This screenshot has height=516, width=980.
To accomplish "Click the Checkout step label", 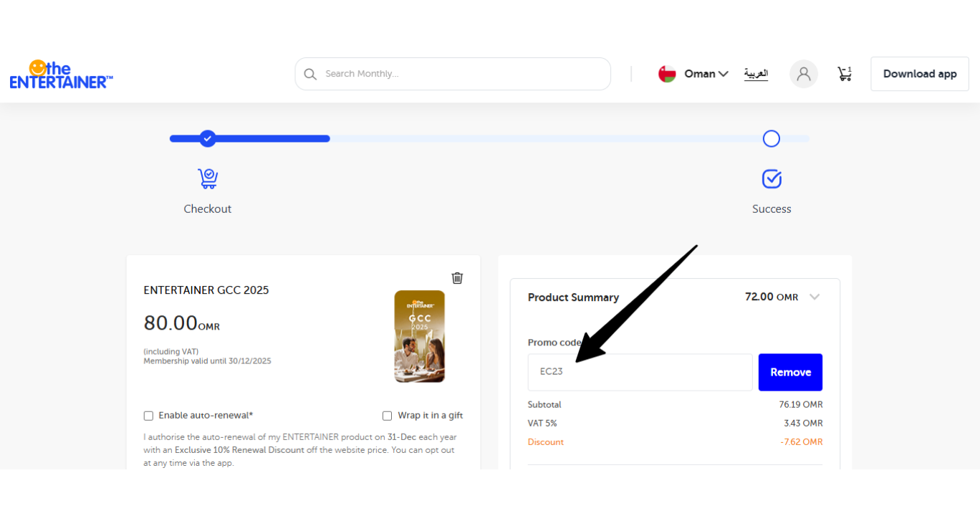I will [208, 209].
